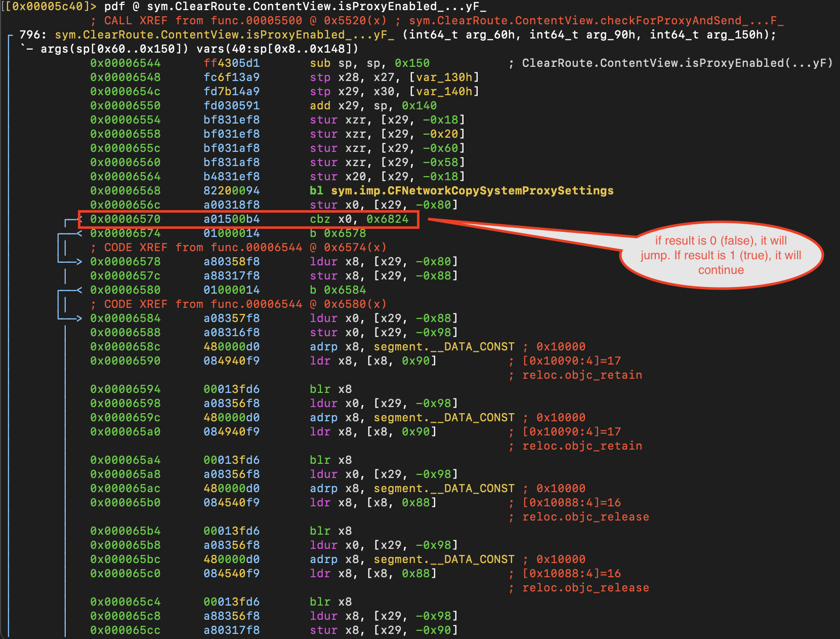Click the red annotation callout bubble
The height and width of the screenshot is (639, 840).
pos(721,255)
